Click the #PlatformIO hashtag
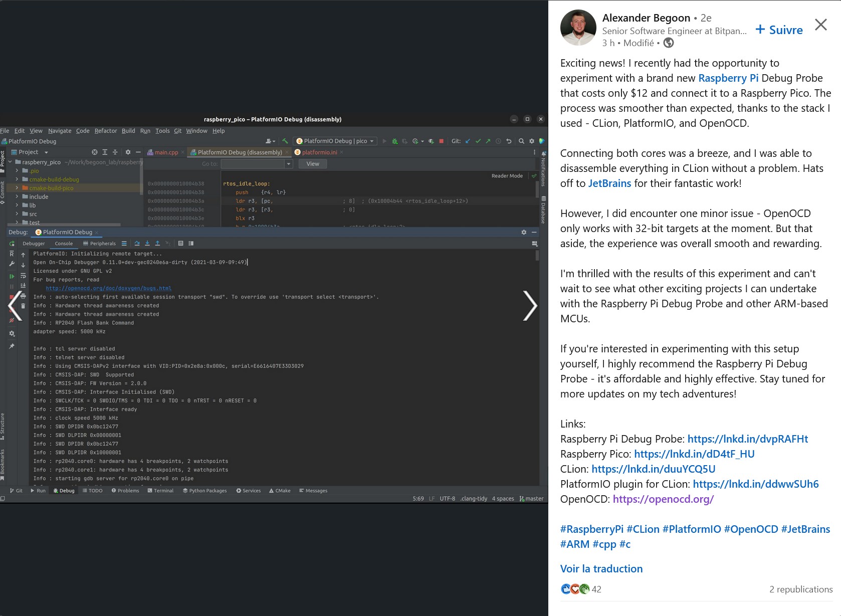 point(692,529)
